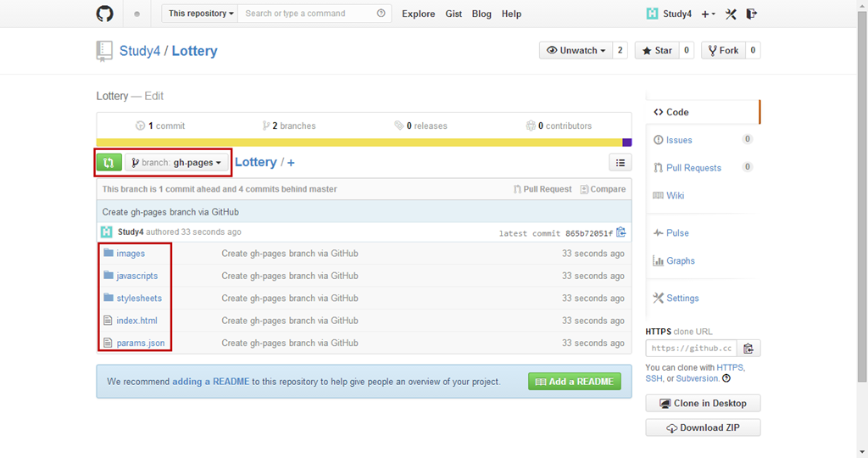Viewport: 868px width, 458px height.
Task: Click the Download ZIP button
Action: [x=703, y=427]
